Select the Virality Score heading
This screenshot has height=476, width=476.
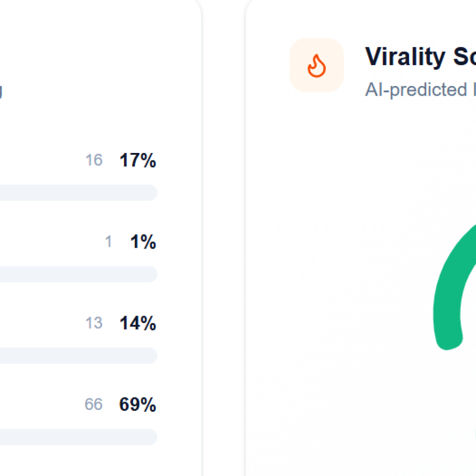point(420,57)
